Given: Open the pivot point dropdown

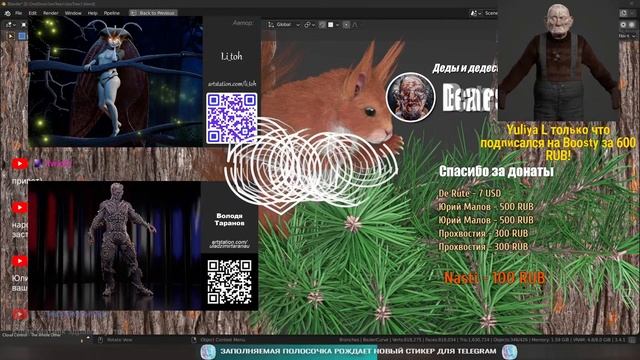Looking at the screenshot, I should 309,25.
